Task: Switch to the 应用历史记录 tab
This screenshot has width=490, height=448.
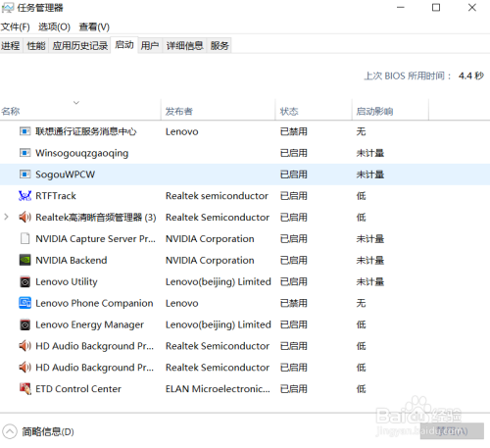Action: (x=80, y=45)
